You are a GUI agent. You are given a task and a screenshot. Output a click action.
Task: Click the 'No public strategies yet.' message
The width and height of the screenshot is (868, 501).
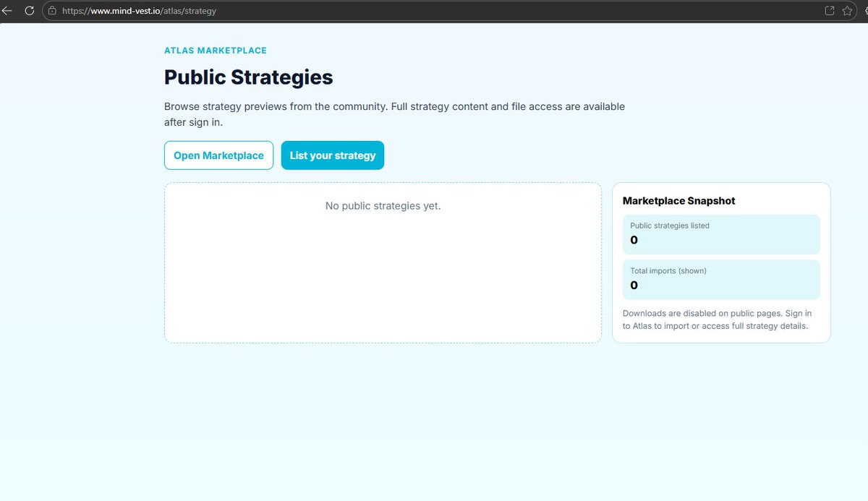click(383, 206)
